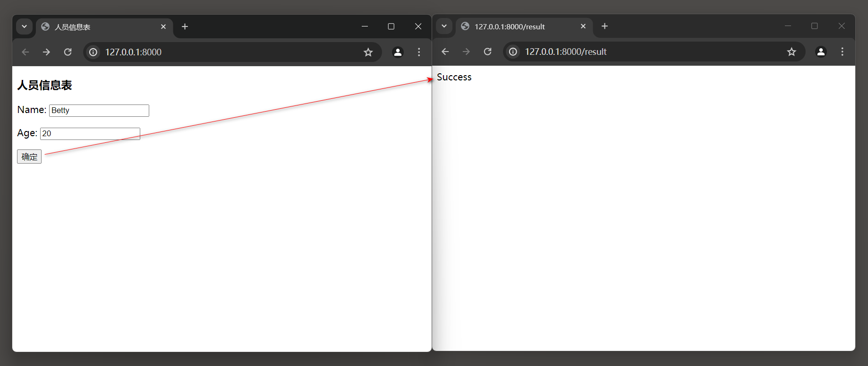Image resolution: width=868 pixels, height=366 pixels.
Task: Click the Name: label
Action: coord(32,110)
